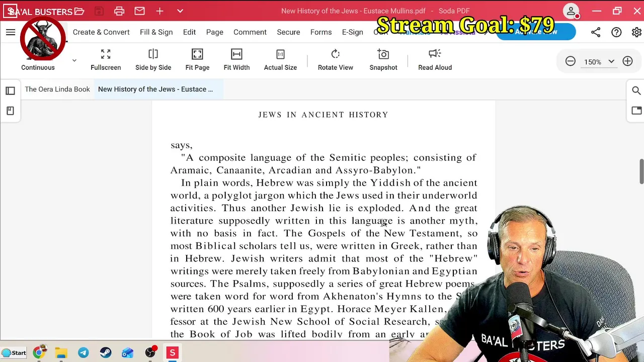Screen dimensions: 644x362
Task: Click the Share icon
Action: coord(596,32)
